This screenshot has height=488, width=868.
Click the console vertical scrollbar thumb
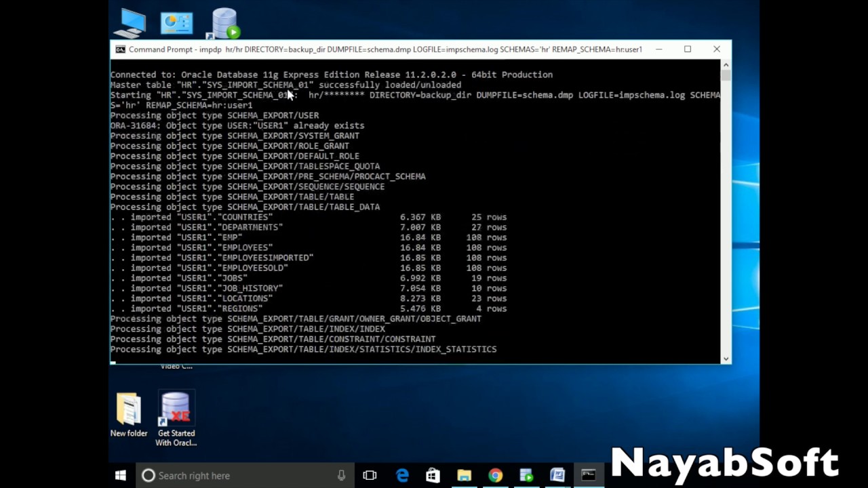(x=726, y=75)
